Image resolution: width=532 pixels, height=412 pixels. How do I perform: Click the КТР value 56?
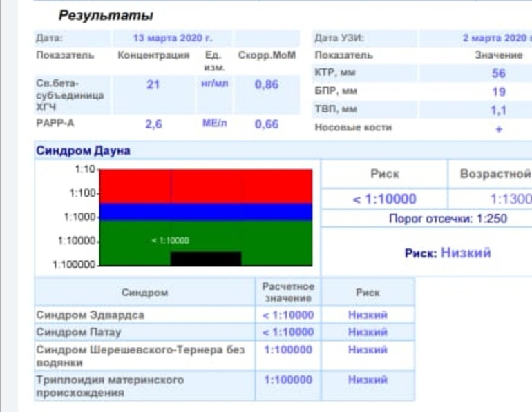[498, 74]
